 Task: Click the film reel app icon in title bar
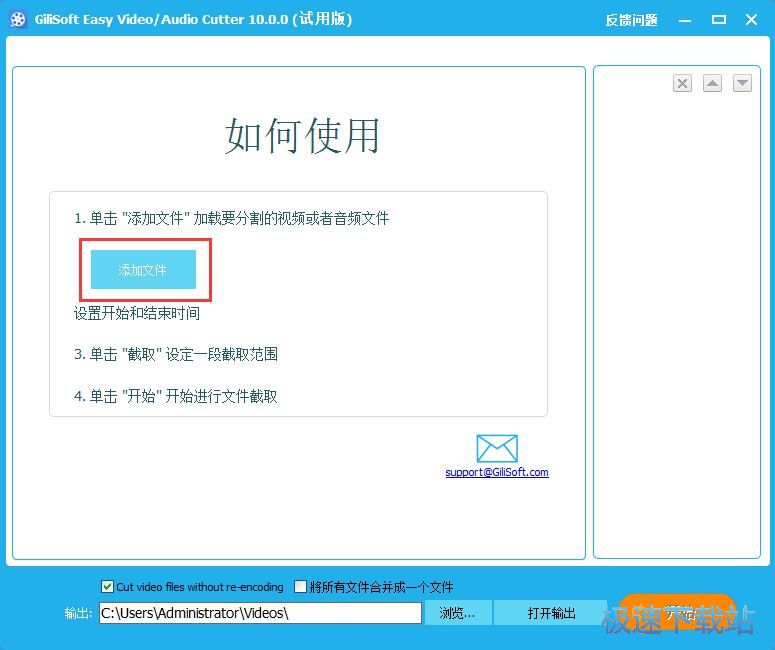click(17, 19)
